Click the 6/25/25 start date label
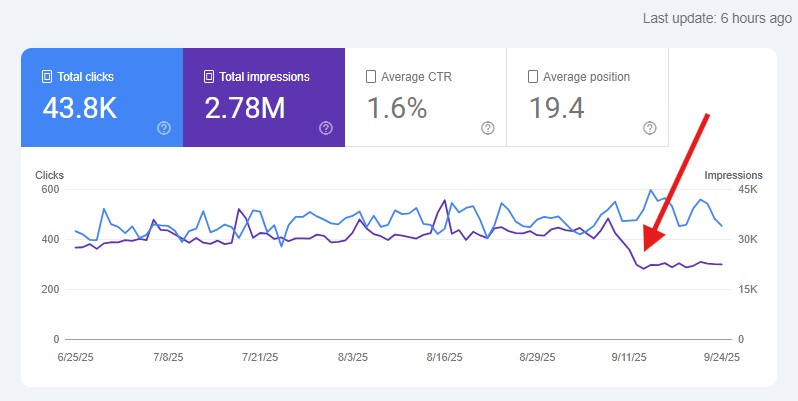The image size is (798, 401). coord(76,357)
